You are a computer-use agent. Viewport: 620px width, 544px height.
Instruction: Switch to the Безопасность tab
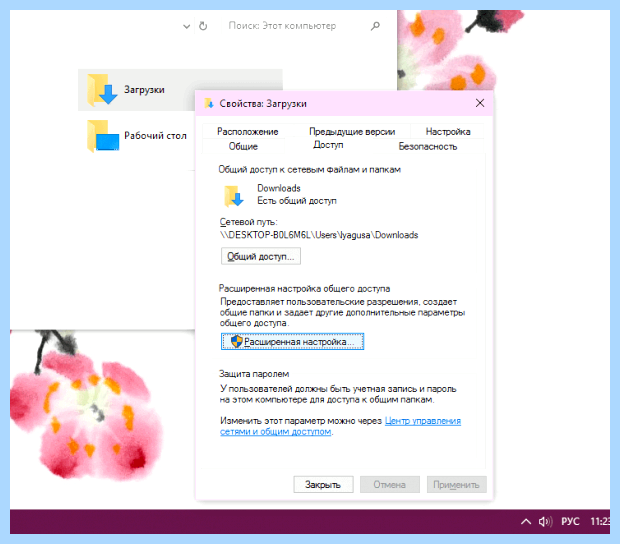click(428, 147)
